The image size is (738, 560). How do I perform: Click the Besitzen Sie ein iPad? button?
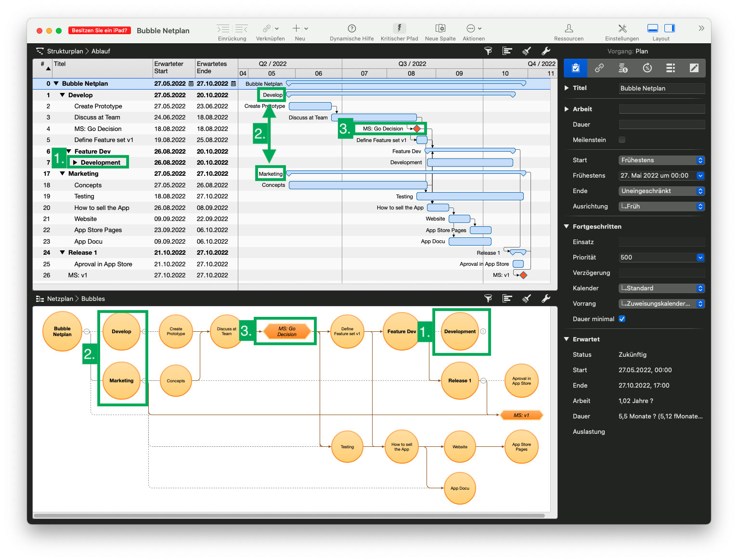tap(99, 30)
